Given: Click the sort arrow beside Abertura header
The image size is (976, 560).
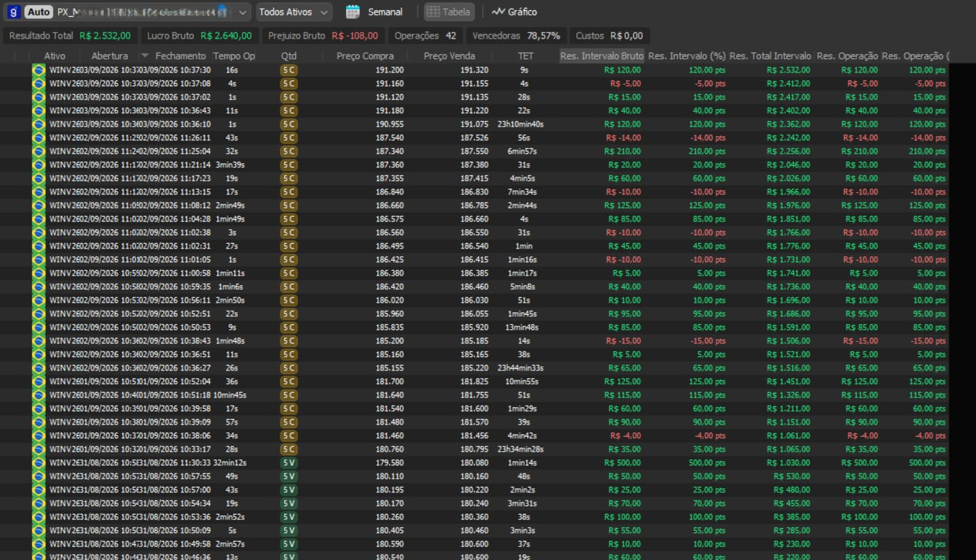Looking at the screenshot, I should [x=144, y=56].
